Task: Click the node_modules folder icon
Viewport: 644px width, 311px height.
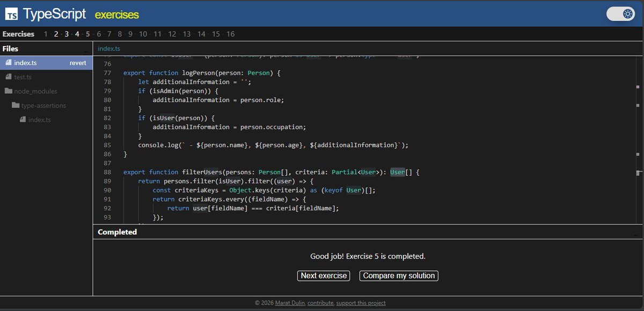Action: coord(9,91)
